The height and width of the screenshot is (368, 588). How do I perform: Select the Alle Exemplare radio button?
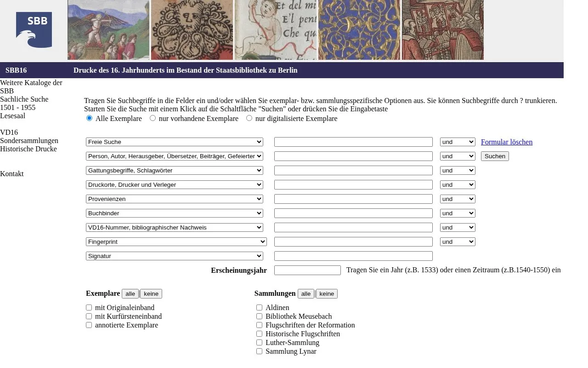90,118
